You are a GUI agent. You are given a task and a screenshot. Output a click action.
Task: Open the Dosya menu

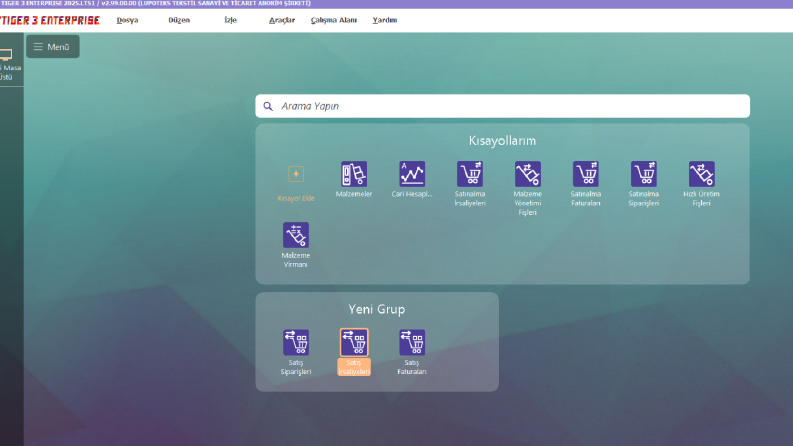point(127,20)
